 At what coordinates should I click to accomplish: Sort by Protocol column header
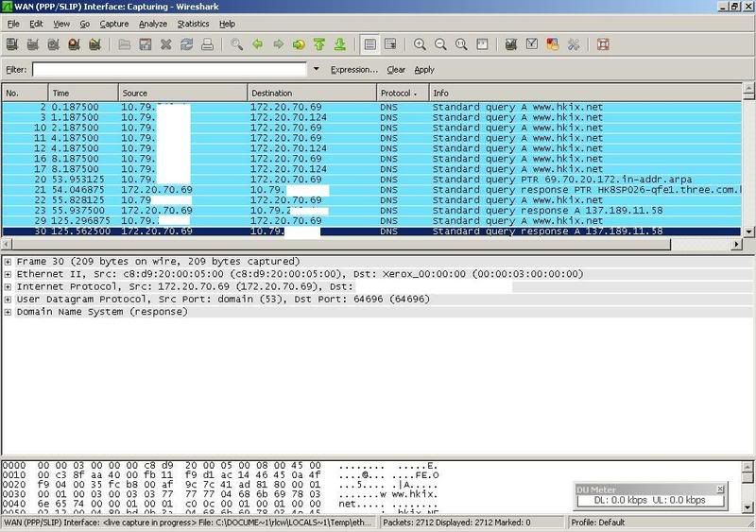click(x=403, y=93)
